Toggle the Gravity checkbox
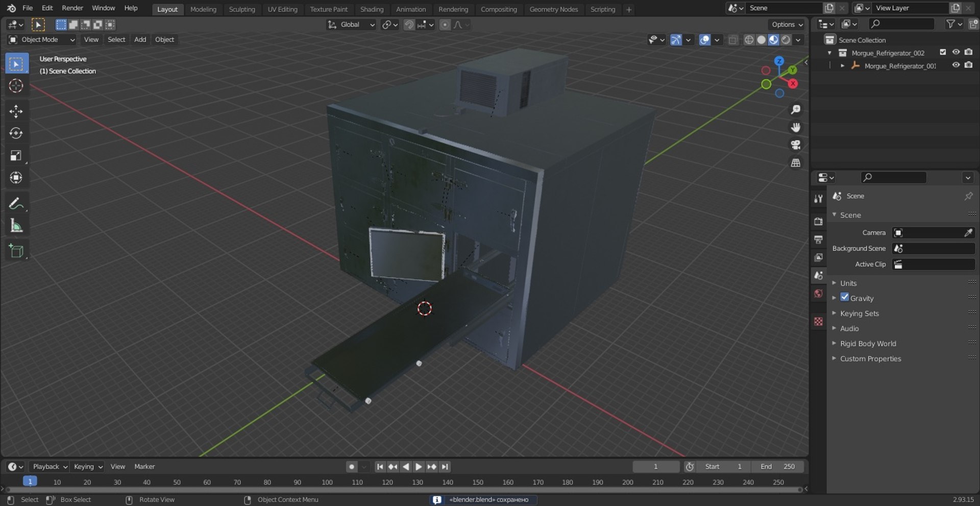The width and height of the screenshot is (980, 506). tap(845, 297)
